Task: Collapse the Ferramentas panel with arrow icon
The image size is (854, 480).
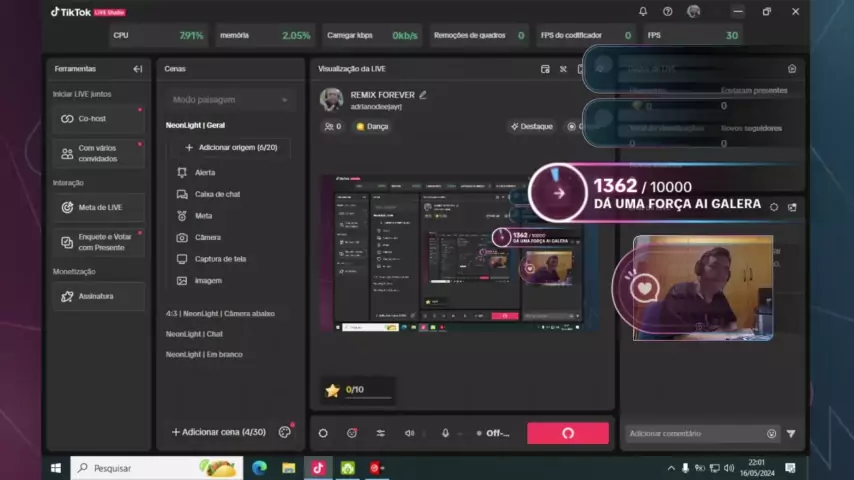Action: coord(137,69)
